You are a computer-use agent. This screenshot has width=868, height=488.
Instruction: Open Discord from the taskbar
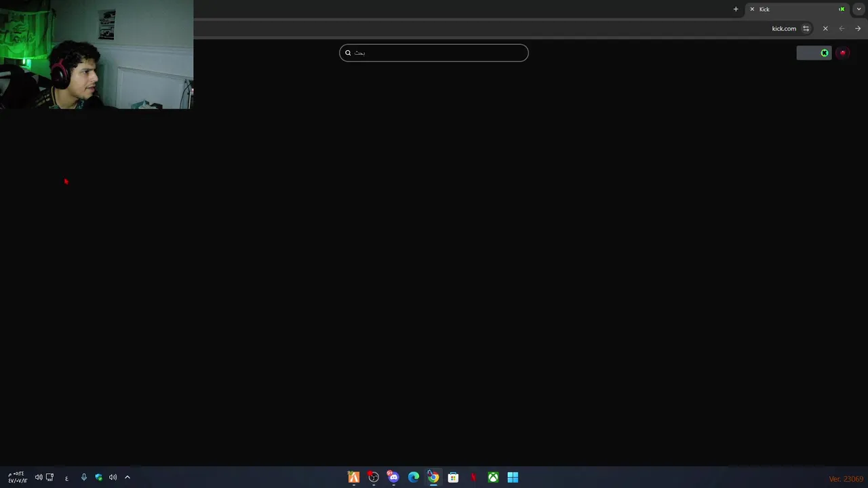pyautogui.click(x=393, y=477)
